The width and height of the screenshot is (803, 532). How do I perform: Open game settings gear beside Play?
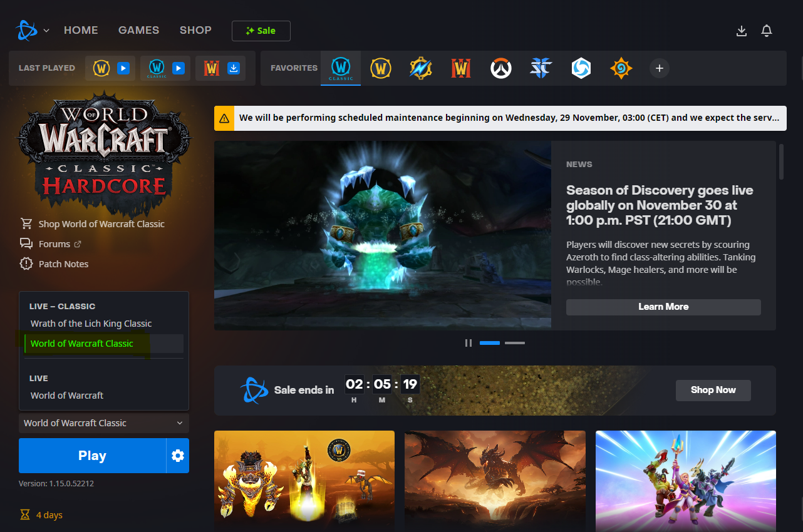(x=178, y=456)
